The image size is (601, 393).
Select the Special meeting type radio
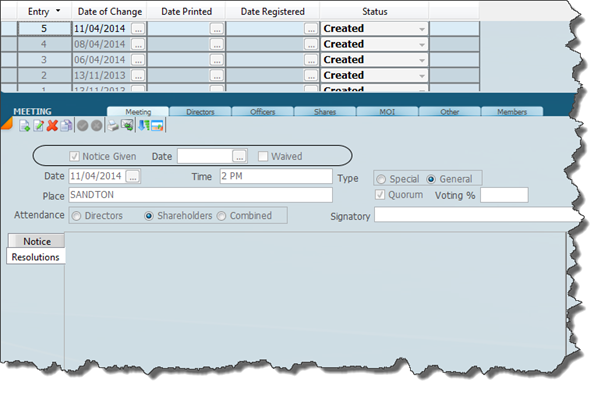tap(381, 179)
